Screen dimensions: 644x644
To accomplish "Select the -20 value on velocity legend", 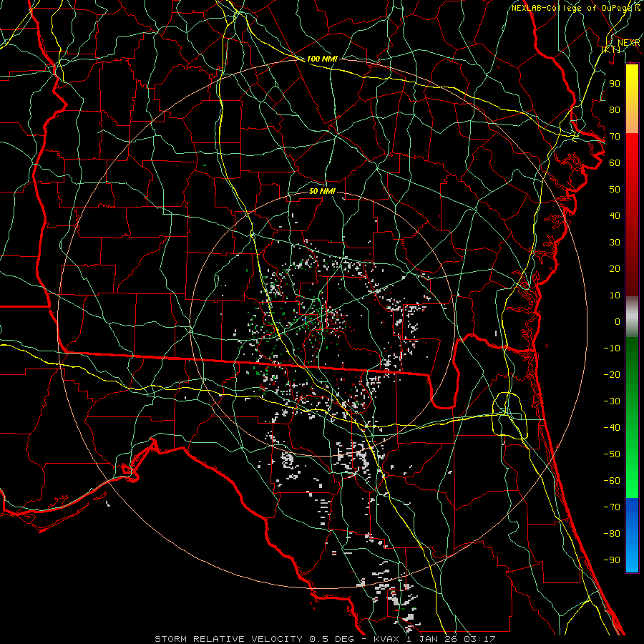I will pos(612,374).
